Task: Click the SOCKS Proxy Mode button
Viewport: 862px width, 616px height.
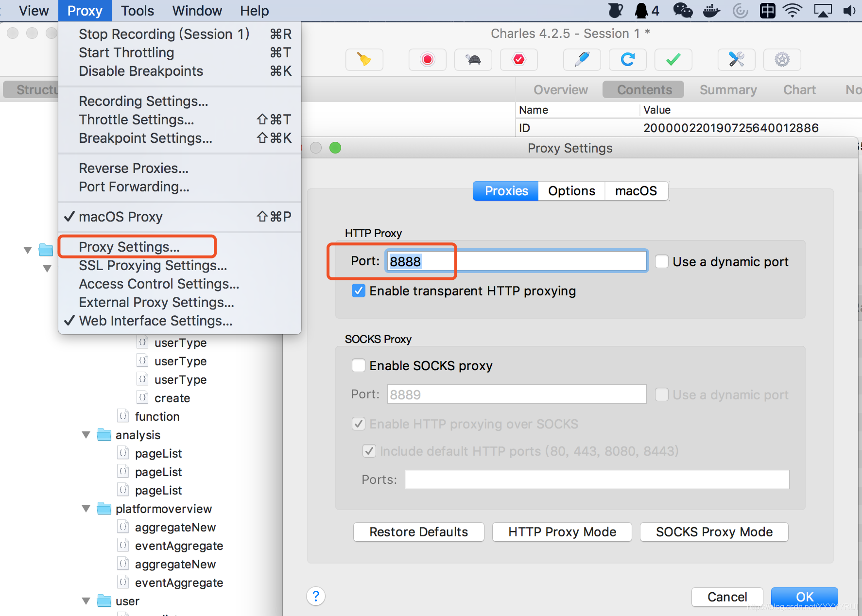Action: [x=714, y=532]
